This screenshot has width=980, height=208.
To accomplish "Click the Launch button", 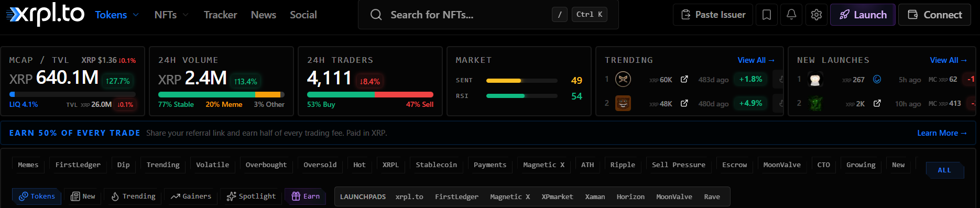I will pyautogui.click(x=863, y=15).
